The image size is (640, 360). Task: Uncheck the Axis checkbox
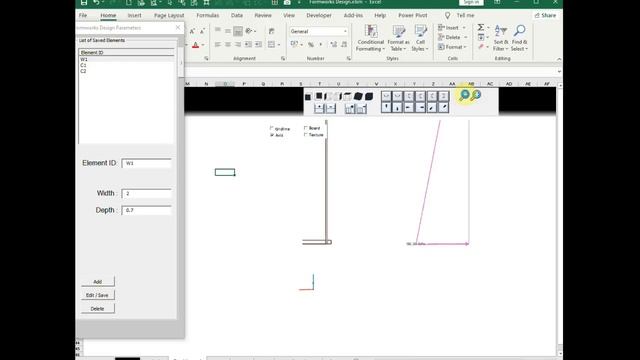(x=272, y=135)
